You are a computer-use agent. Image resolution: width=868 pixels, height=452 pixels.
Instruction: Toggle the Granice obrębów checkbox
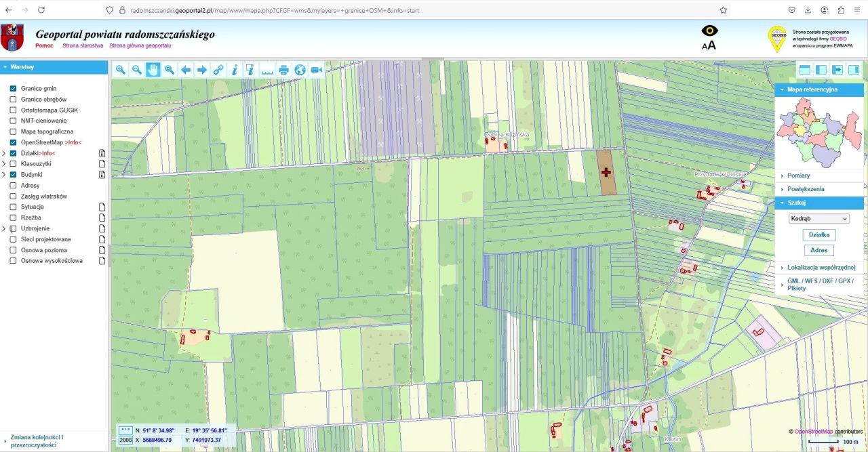pyautogui.click(x=13, y=99)
